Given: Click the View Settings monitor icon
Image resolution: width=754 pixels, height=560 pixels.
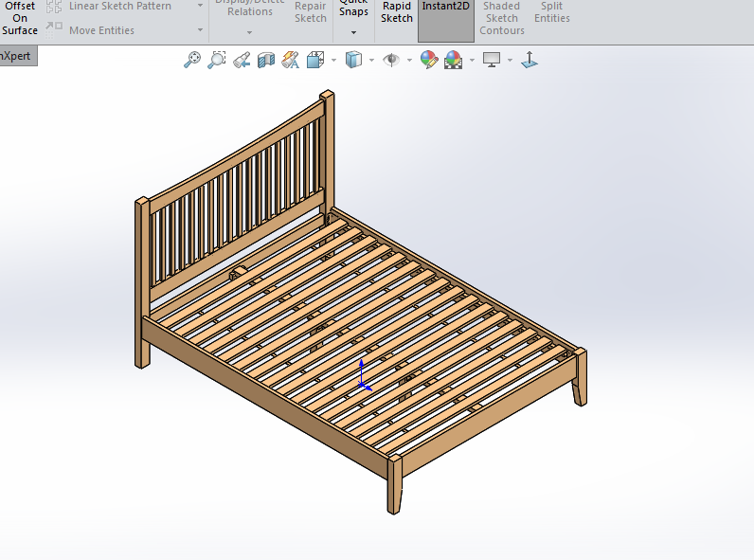Looking at the screenshot, I should click(492, 60).
